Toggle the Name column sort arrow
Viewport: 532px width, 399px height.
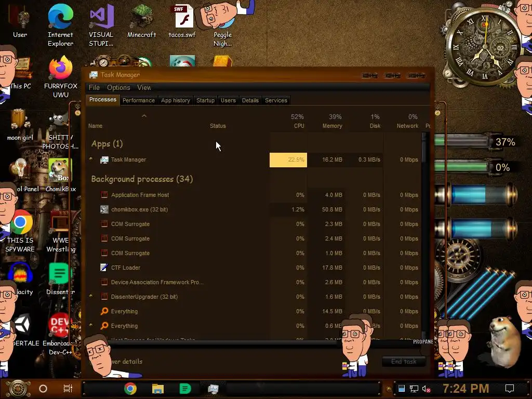pyautogui.click(x=144, y=116)
